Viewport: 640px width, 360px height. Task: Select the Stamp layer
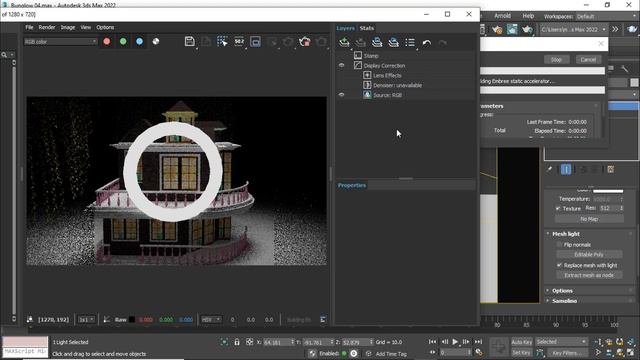tap(371, 56)
